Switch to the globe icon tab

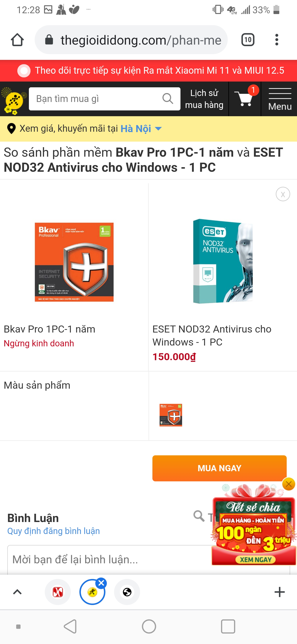pos(127,592)
